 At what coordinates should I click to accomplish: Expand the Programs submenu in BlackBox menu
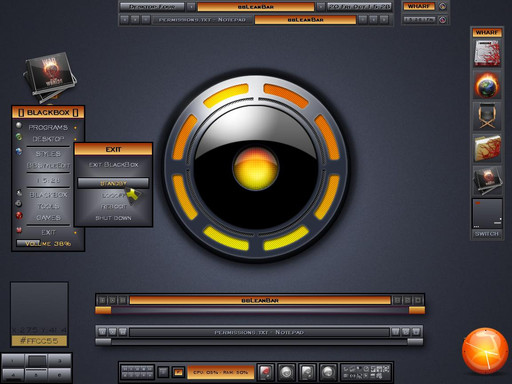(48, 127)
